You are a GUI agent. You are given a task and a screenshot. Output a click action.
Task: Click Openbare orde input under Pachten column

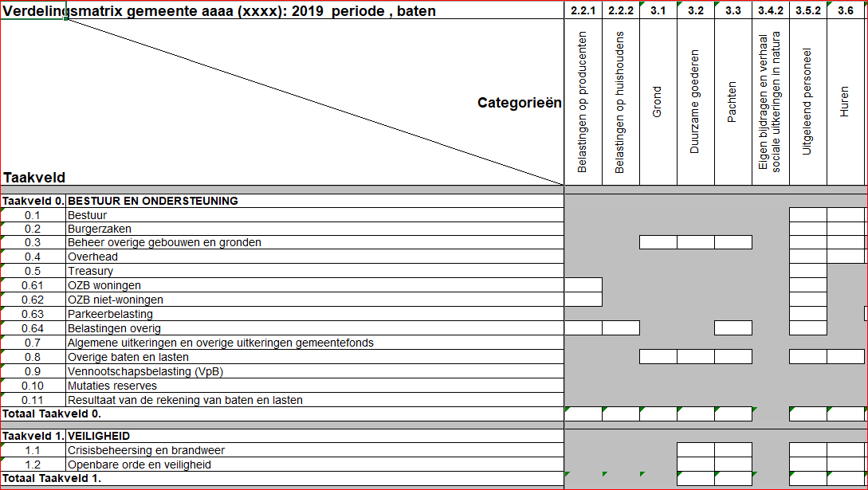point(732,465)
